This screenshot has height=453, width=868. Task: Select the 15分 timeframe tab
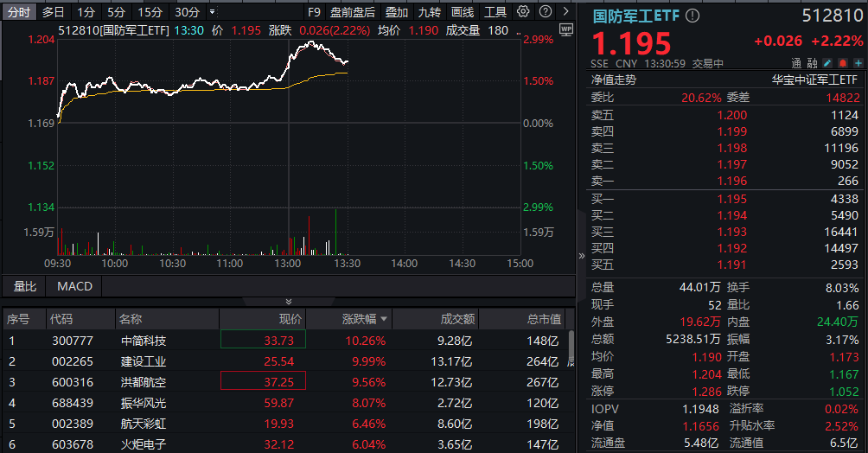[150, 11]
